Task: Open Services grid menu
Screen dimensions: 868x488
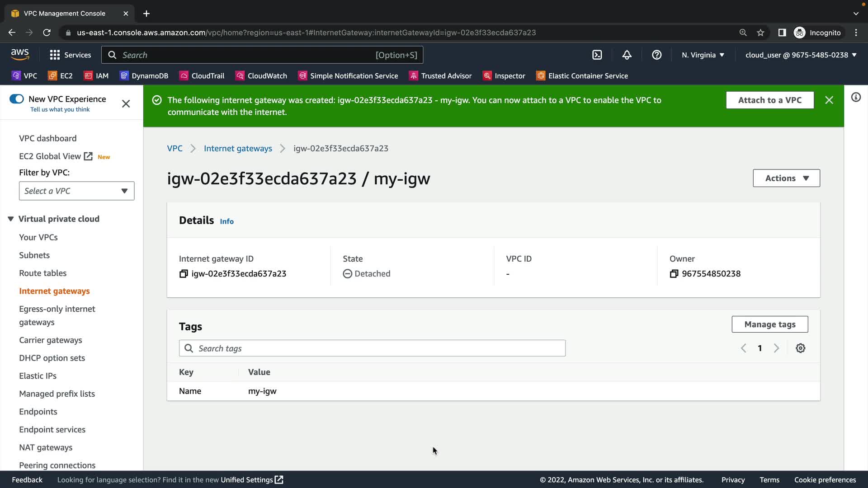Action: click(x=70, y=55)
